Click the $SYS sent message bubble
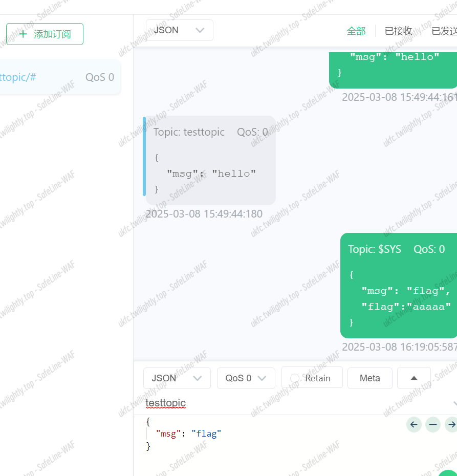This screenshot has width=457, height=476. [x=398, y=286]
